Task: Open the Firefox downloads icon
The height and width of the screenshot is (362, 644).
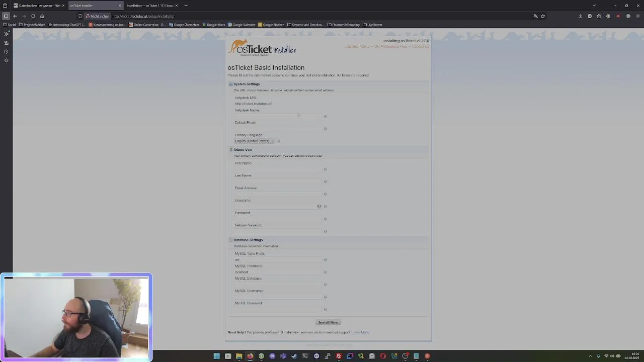Action: click(x=581, y=16)
